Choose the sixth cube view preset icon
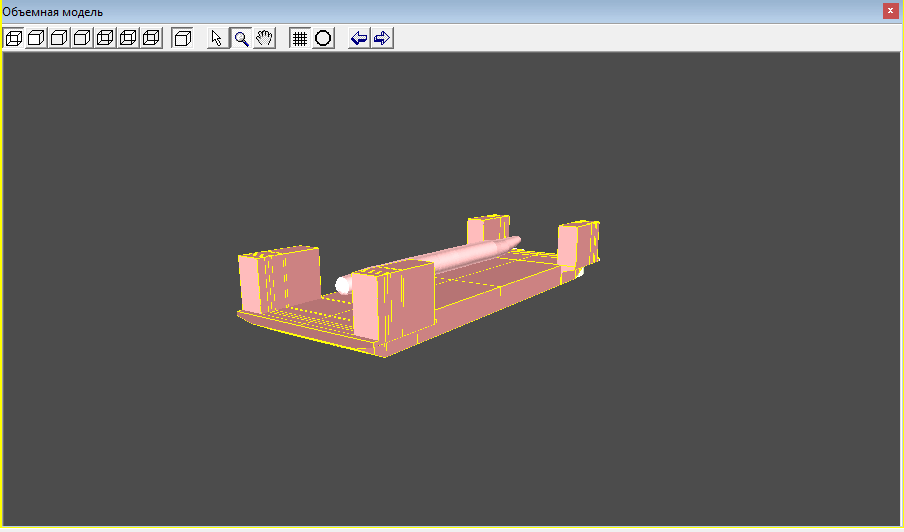Screen dimensions: 904x532 (x=128, y=38)
